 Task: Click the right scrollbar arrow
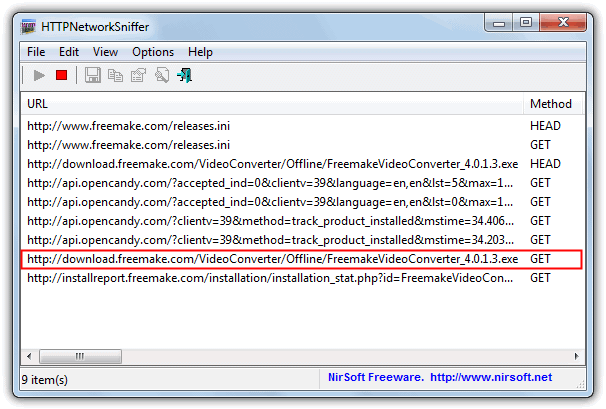pos(576,356)
